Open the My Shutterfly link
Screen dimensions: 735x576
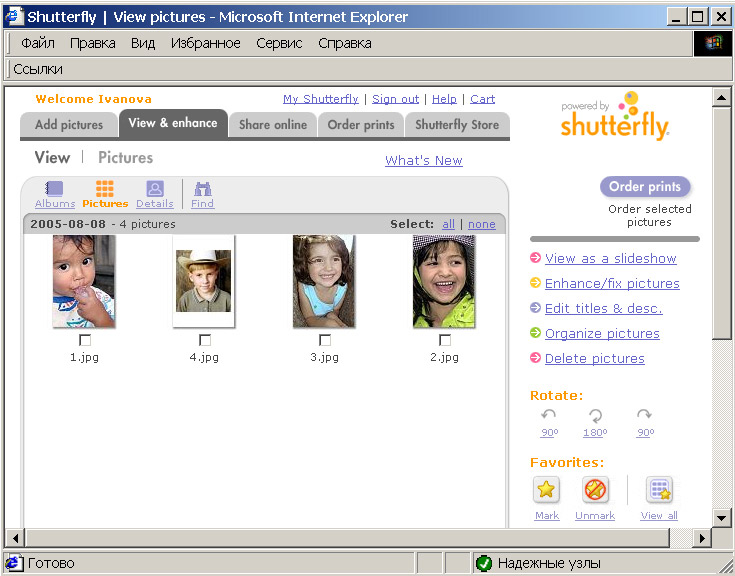pyautogui.click(x=321, y=99)
